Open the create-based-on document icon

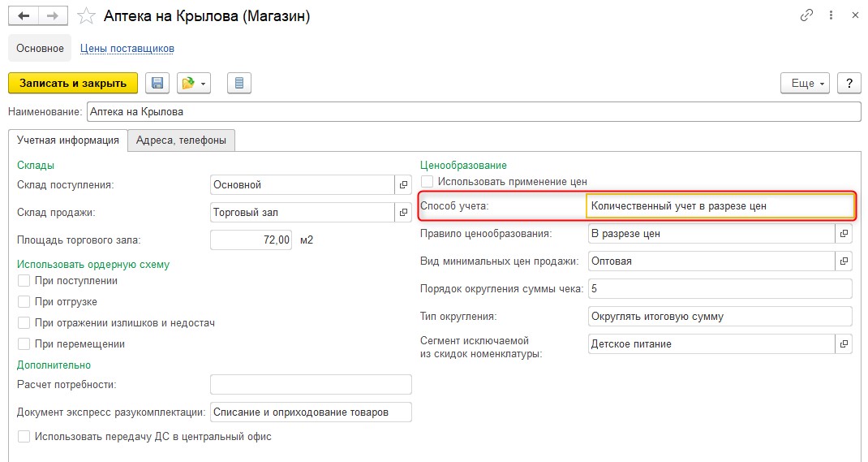pos(194,83)
